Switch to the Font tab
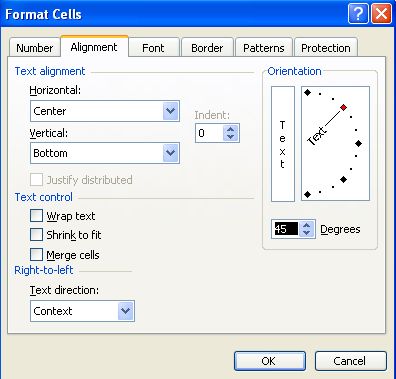This screenshot has width=396, height=379. (x=153, y=48)
